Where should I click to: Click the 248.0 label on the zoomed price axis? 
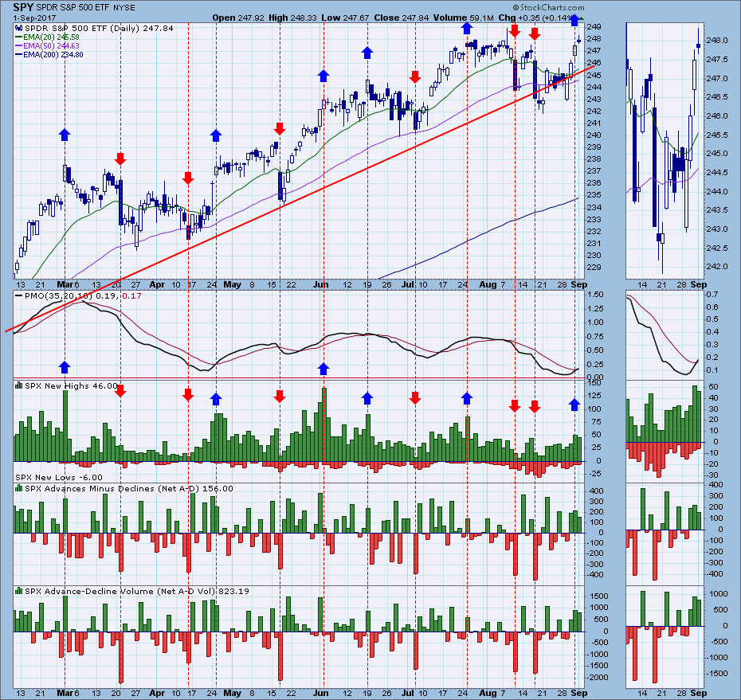(718, 41)
